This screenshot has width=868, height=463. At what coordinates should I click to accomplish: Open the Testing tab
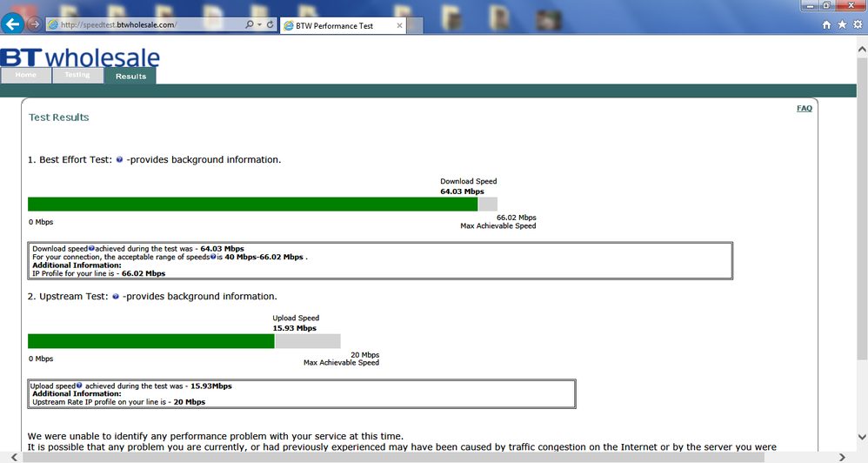pos(77,76)
